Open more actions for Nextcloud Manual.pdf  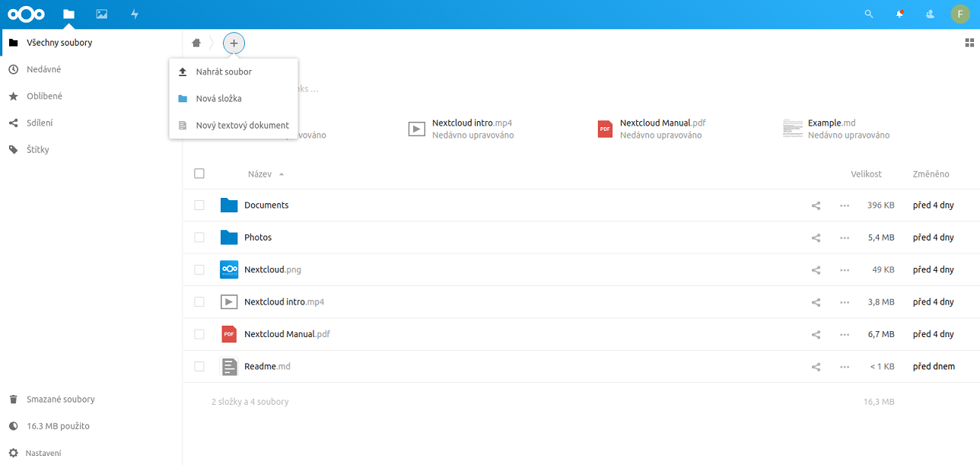845,334
